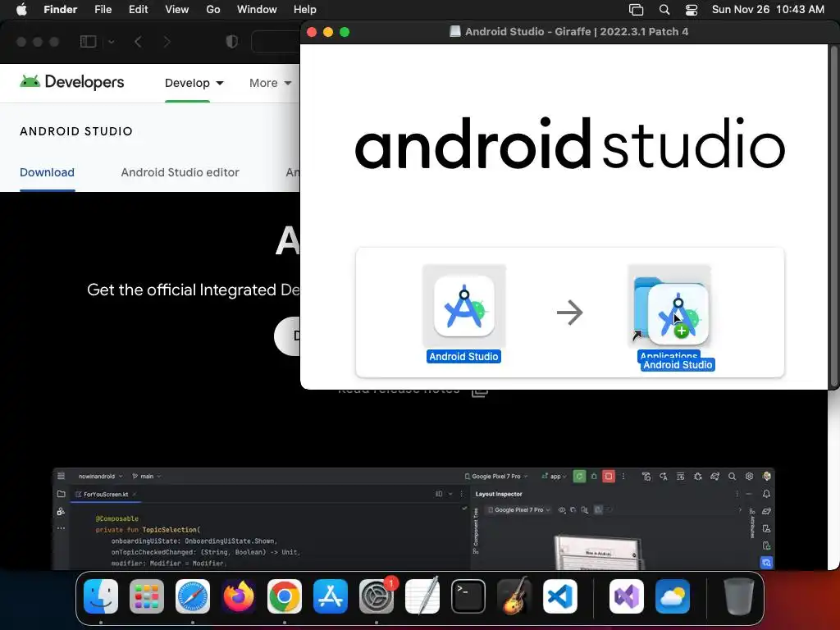The height and width of the screenshot is (630, 840).
Task: Open Finder from the Dock
Action: tap(101, 596)
